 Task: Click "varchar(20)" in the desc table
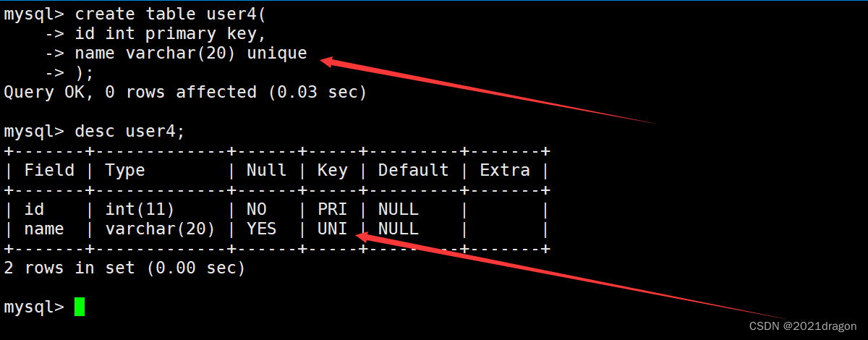coord(160,229)
